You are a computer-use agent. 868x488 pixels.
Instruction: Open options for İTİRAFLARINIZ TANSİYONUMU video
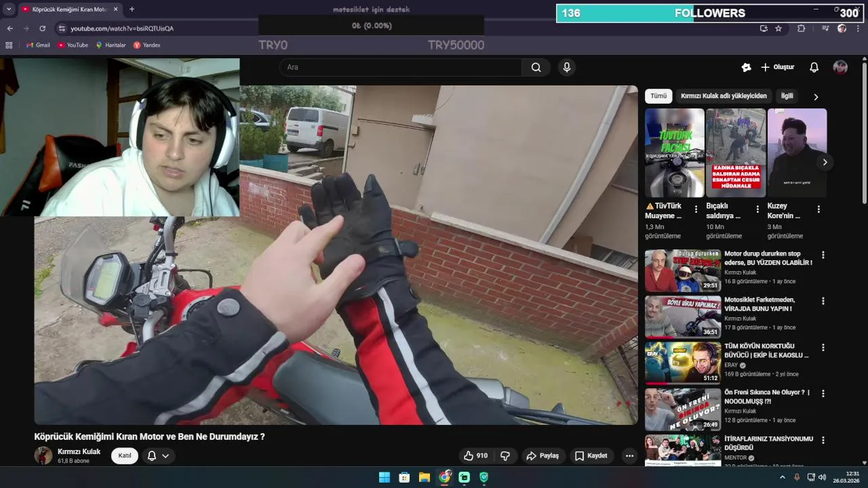823,440
